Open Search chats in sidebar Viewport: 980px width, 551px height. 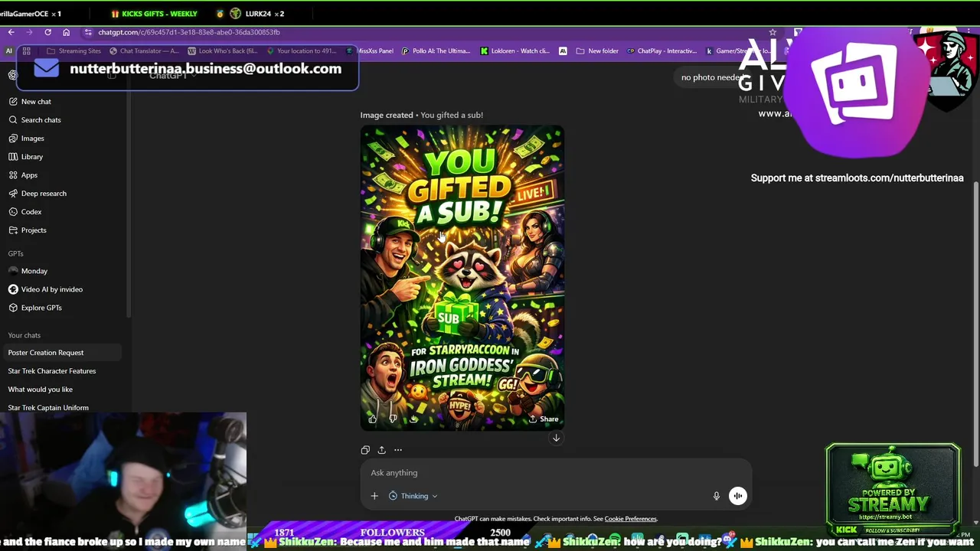tap(41, 119)
